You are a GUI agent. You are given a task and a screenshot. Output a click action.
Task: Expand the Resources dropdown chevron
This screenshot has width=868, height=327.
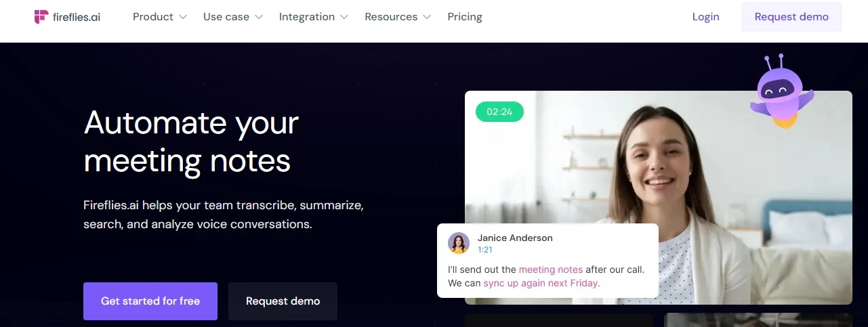pyautogui.click(x=427, y=17)
